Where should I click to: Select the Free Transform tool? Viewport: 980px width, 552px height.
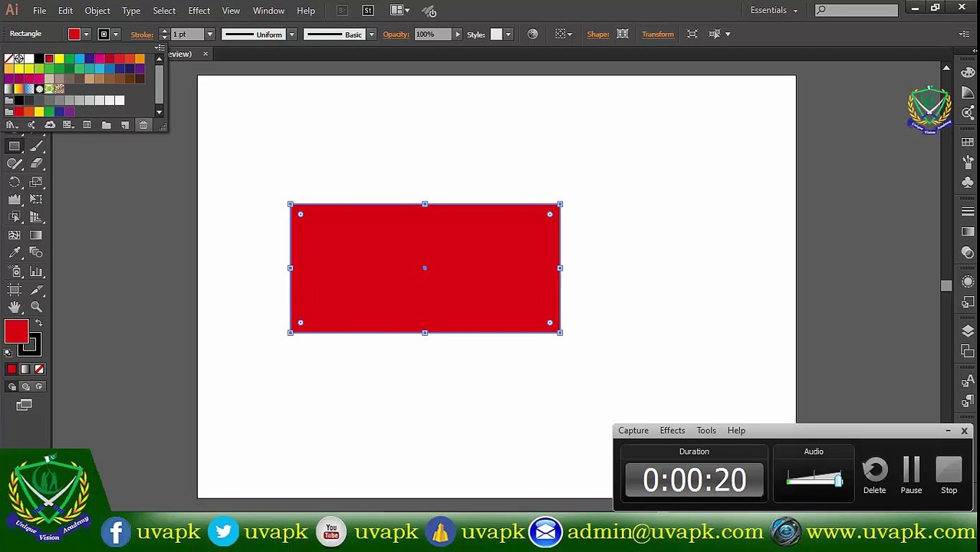(x=37, y=199)
